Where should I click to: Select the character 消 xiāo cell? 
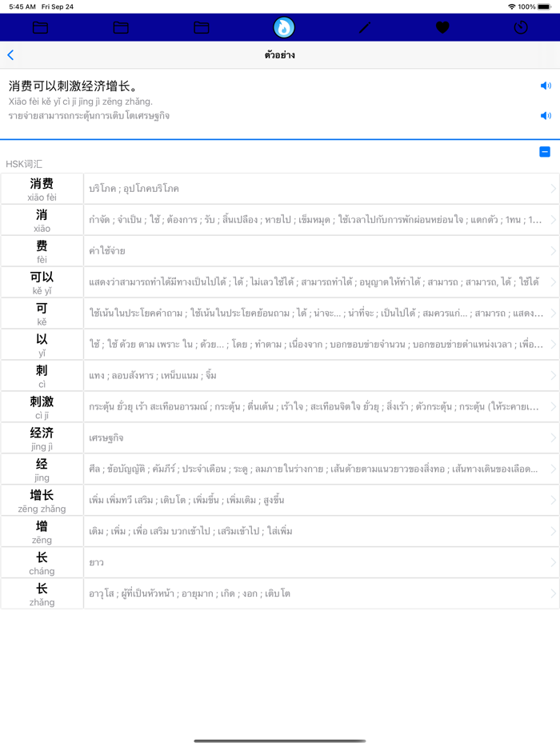click(x=42, y=220)
